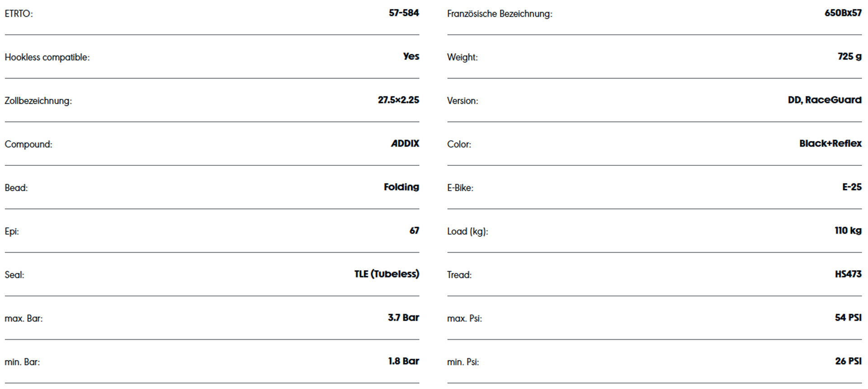Click the 3.7 Bar maximum pressure value
Image resolution: width=868 pixels, height=389 pixels.
[x=403, y=318]
